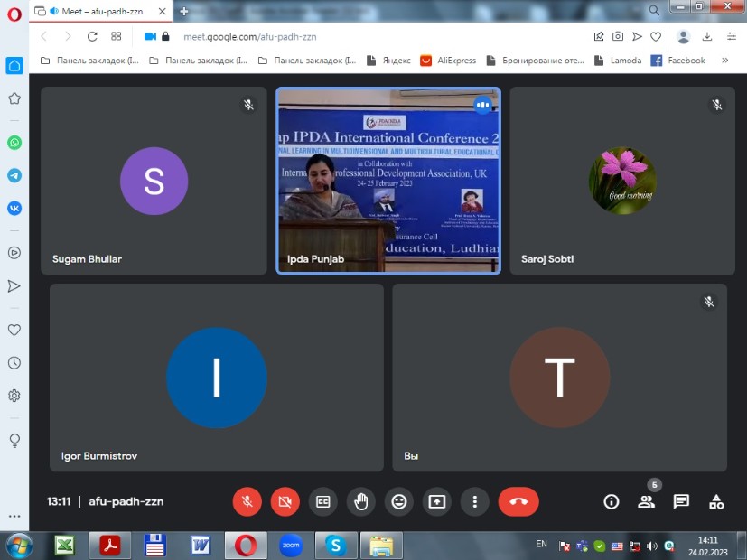Toggle microphone mute button
Viewport: 747px width, 560px height.
pos(247,501)
